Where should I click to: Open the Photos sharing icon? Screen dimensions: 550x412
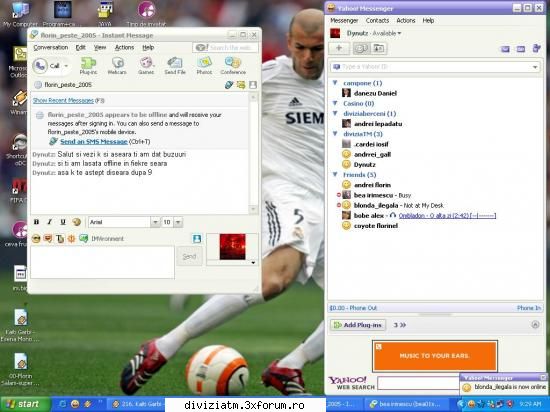[204, 66]
